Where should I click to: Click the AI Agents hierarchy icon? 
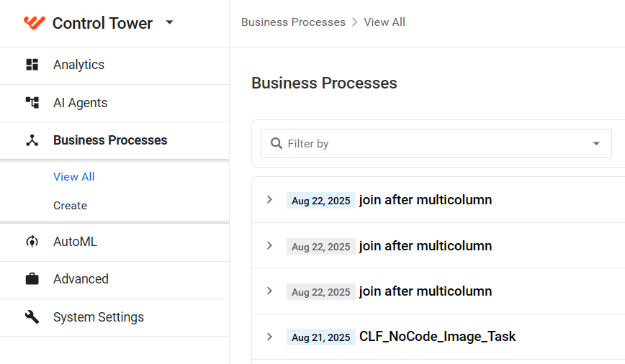point(32,102)
